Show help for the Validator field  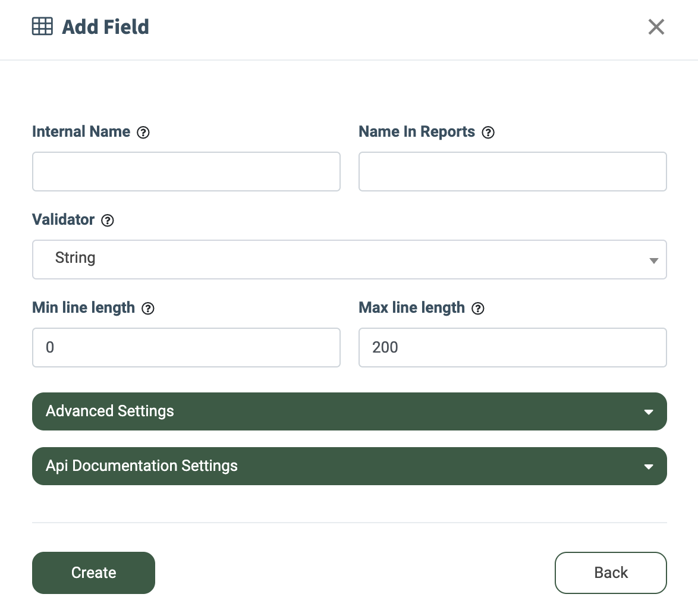tap(107, 221)
